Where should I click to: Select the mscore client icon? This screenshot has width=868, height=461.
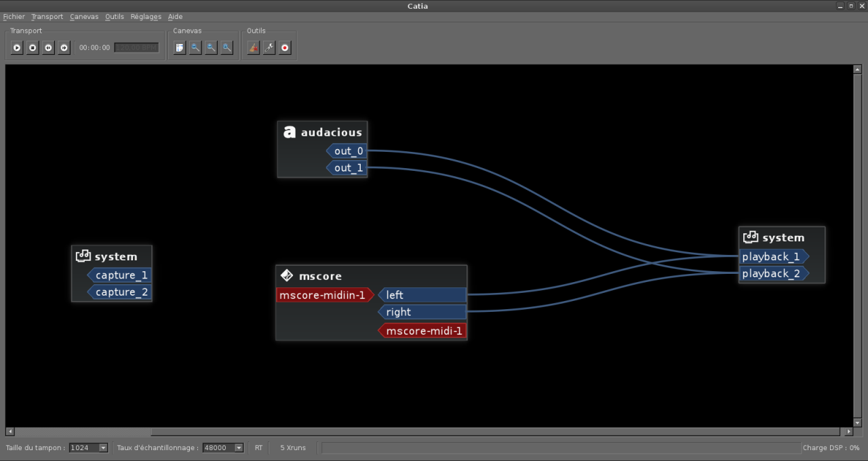pyautogui.click(x=287, y=275)
